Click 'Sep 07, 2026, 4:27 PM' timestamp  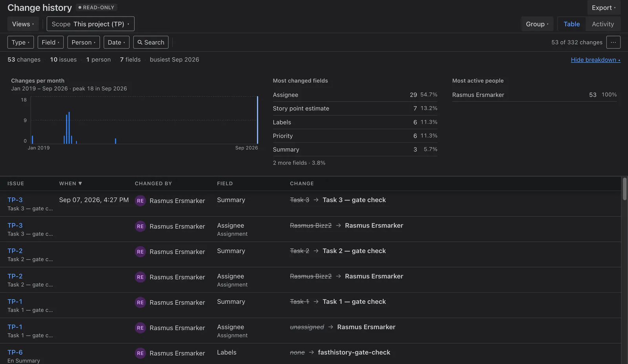click(94, 200)
